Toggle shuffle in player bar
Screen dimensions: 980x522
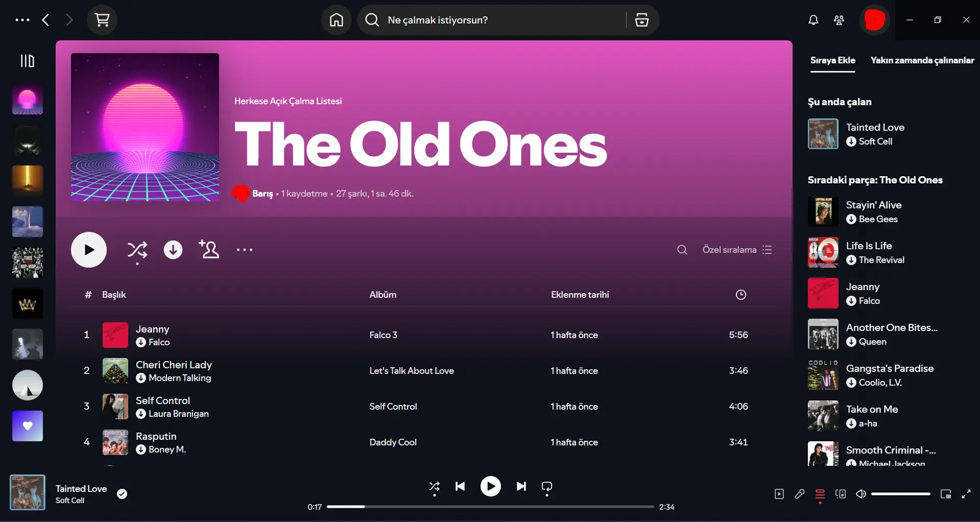[x=435, y=486]
